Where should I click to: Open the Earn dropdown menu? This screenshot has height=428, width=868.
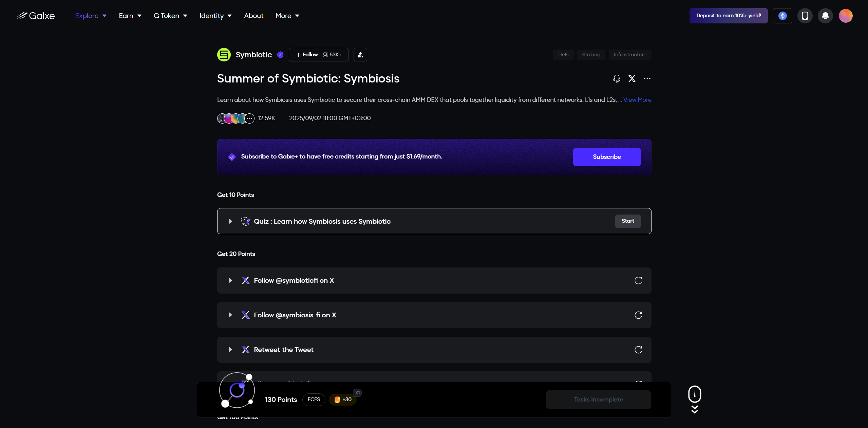pos(130,16)
